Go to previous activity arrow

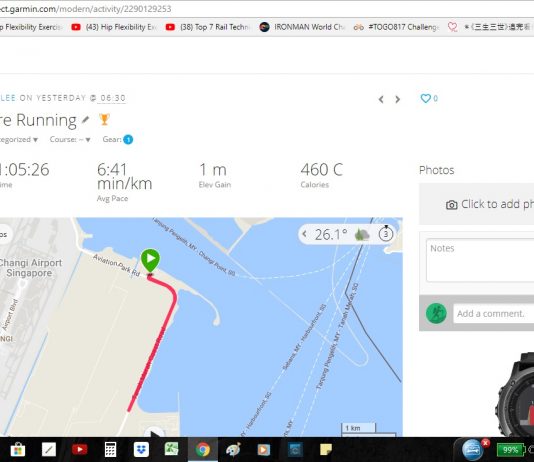pos(381,99)
